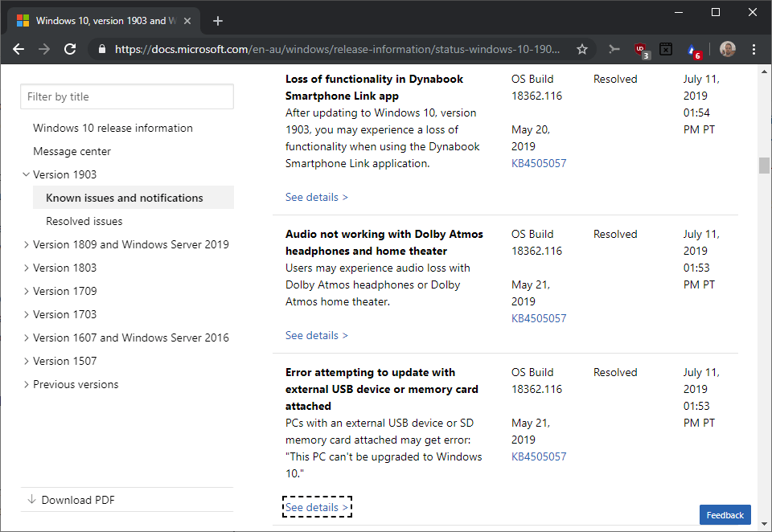See details for external USB device error
The height and width of the screenshot is (532, 772).
click(317, 507)
